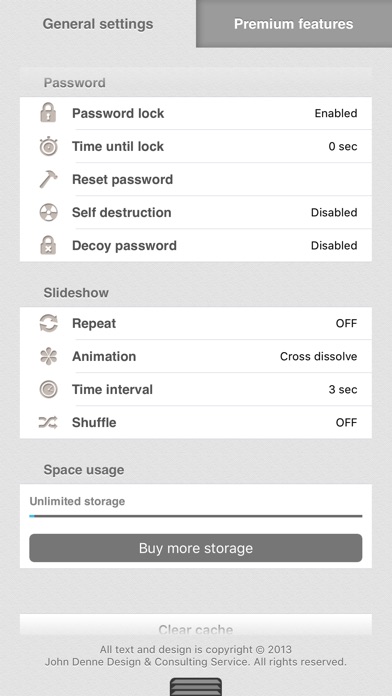Tap the clock icon for Time interval
Viewport: 392px width, 696px height.
point(48,389)
